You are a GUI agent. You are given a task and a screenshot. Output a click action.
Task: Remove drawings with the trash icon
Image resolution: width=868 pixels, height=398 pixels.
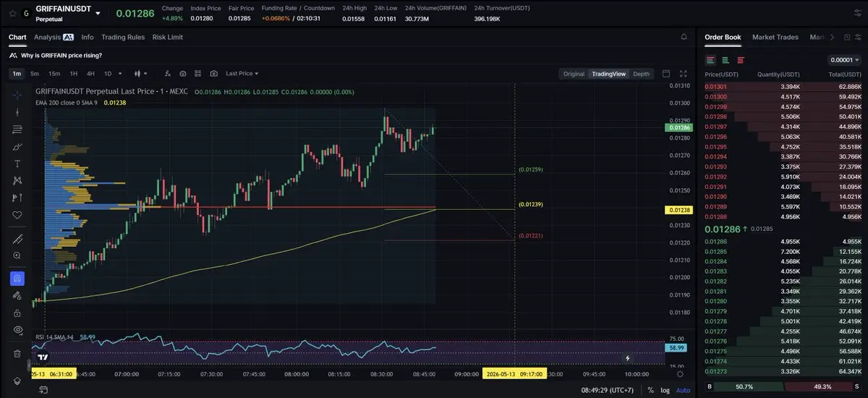tap(17, 354)
